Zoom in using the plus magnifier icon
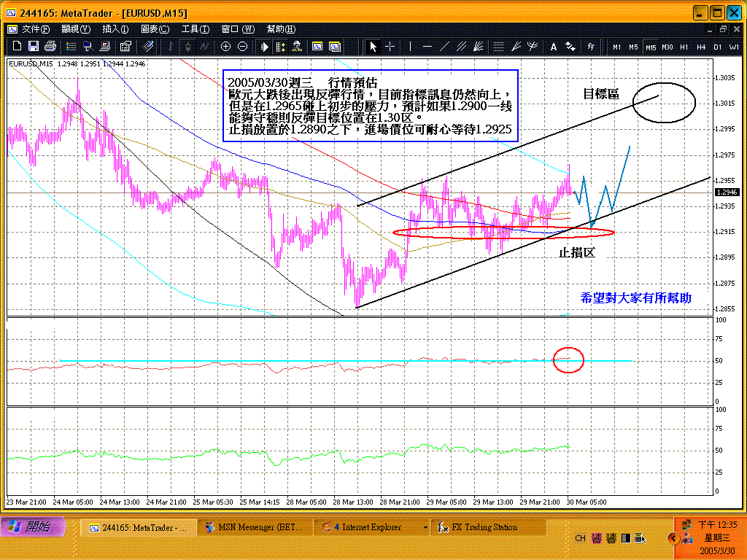The width and height of the screenshot is (747, 560). (x=225, y=46)
